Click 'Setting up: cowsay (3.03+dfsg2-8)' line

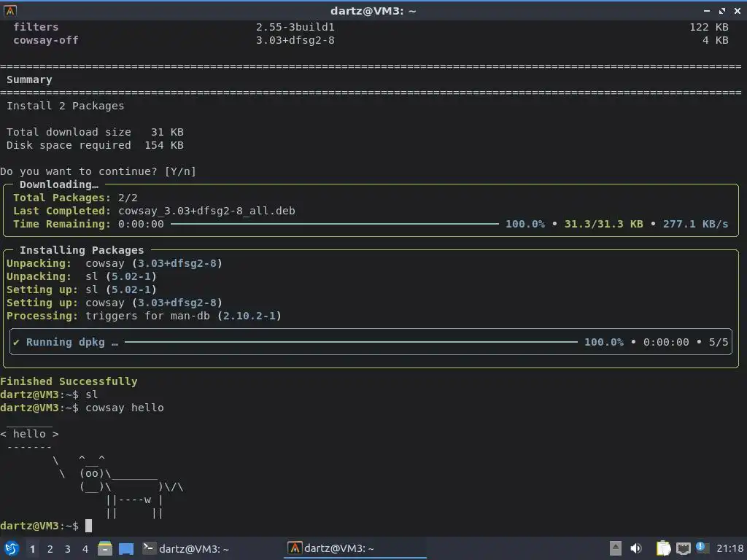[115, 303]
